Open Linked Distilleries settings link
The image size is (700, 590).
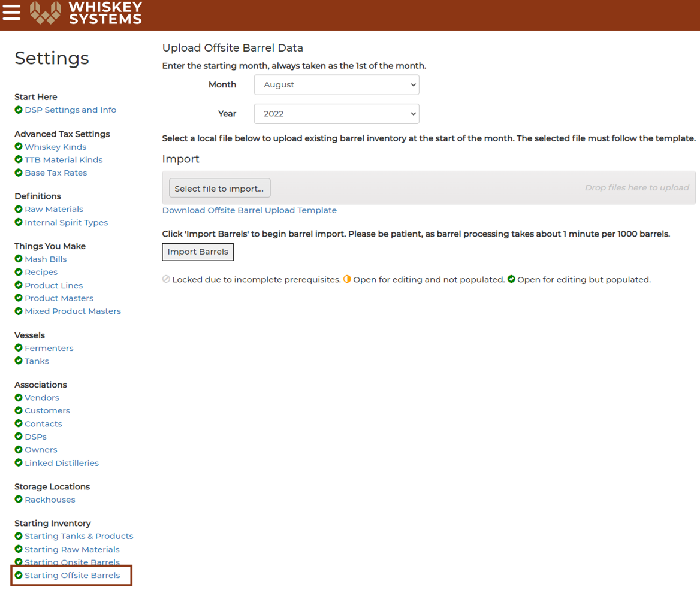pyautogui.click(x=62, y=463)
